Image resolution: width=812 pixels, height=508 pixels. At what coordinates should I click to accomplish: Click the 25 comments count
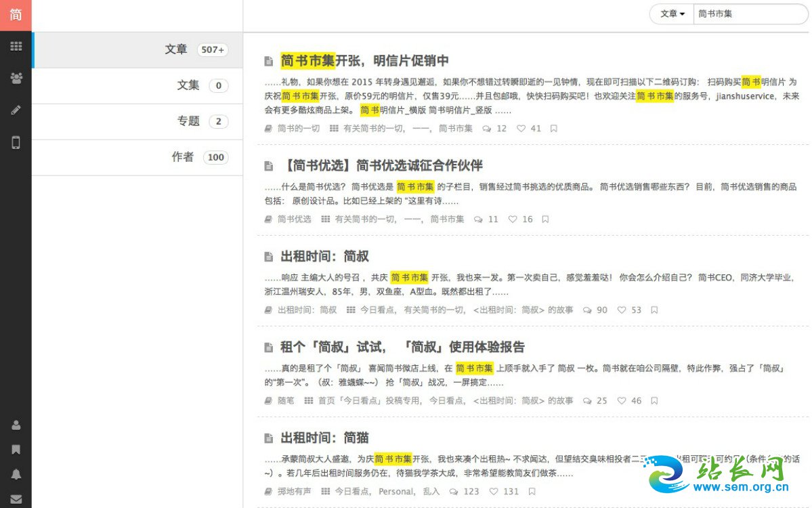click(602, 401)
